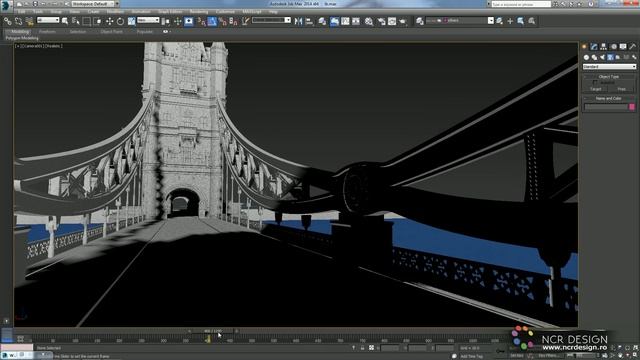The width and height of the screenshot is (640, 360).
Task: Choose the Rectangular Selection Region tool
Action: point(87,21)
